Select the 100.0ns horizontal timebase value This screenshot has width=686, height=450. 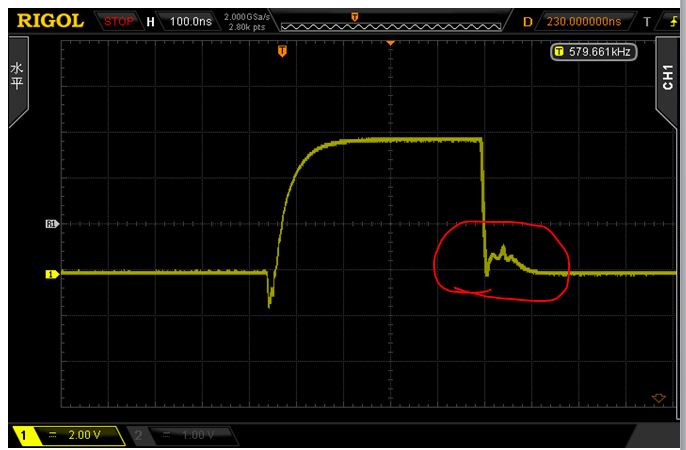pyautogui.click(x=190, y=21)
